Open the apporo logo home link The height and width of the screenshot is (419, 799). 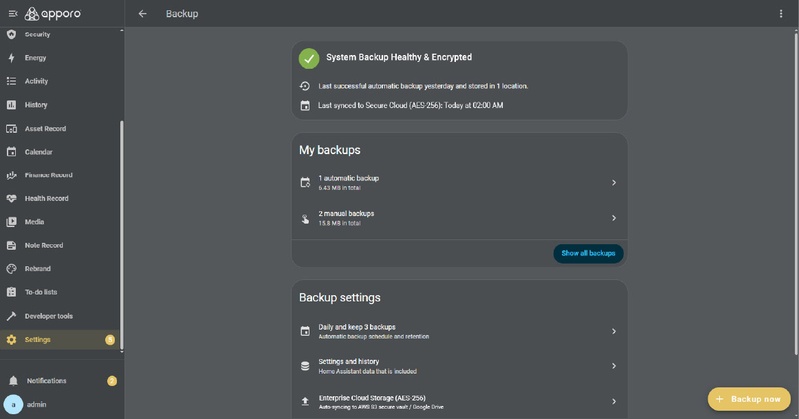[x=53, y=14]
